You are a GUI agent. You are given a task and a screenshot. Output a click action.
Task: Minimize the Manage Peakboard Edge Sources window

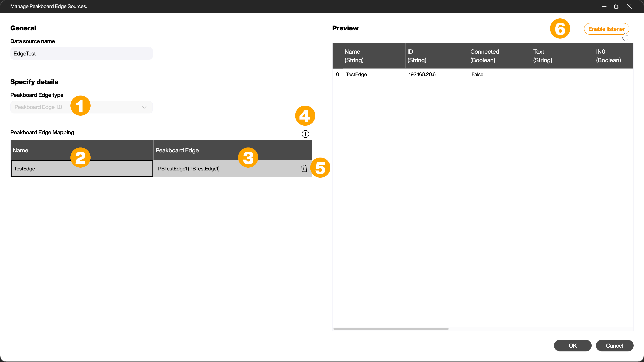tap(604, 6)
